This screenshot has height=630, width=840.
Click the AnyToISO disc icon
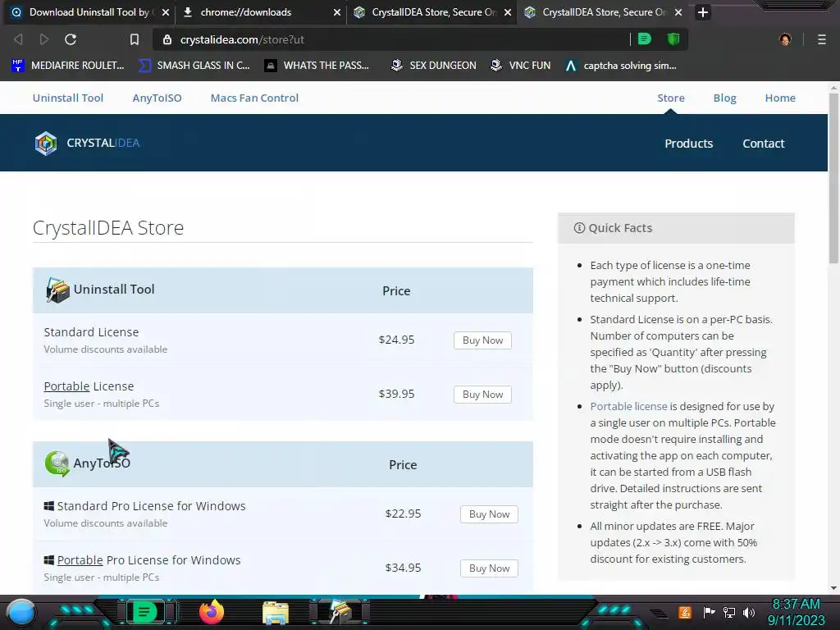(57, 463)
